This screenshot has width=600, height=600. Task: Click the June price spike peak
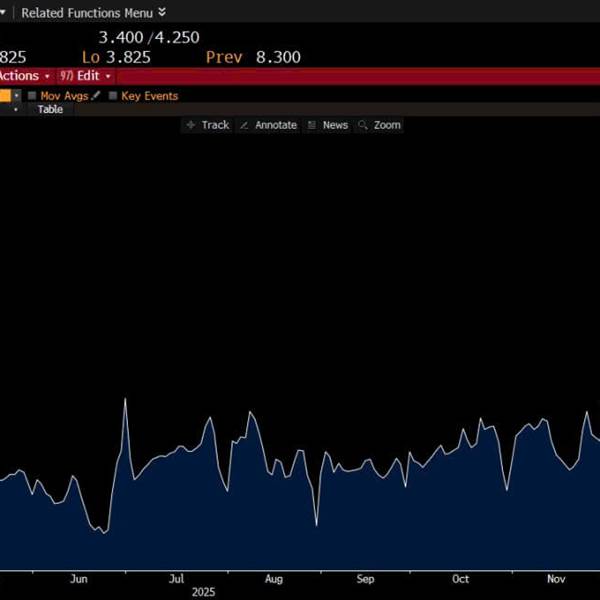pyautogui.click(x=125, y=399)
